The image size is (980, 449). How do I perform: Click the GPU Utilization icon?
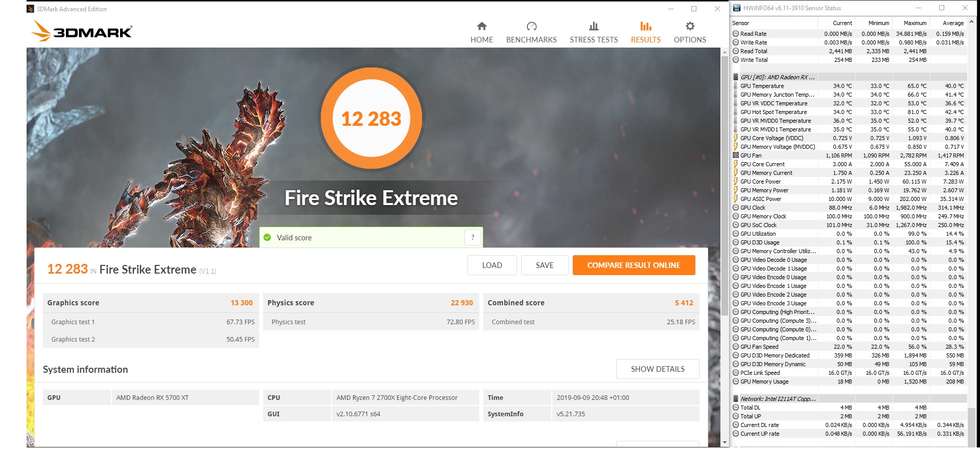click(736, 234)
